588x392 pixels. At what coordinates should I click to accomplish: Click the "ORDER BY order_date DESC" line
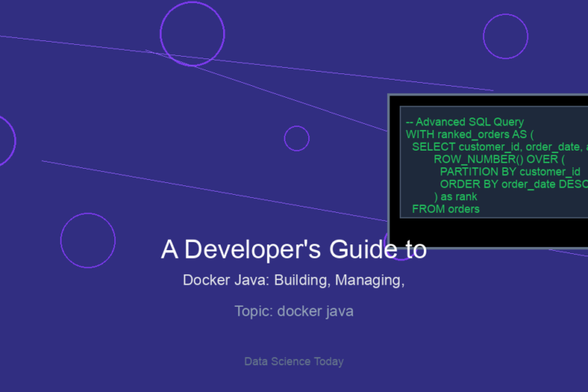pyautogui.click(x=512, y=185)
